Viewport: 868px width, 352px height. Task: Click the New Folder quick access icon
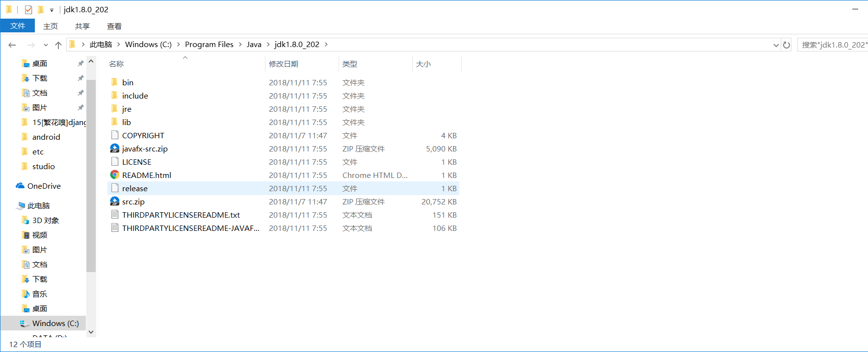pos(41,9)
